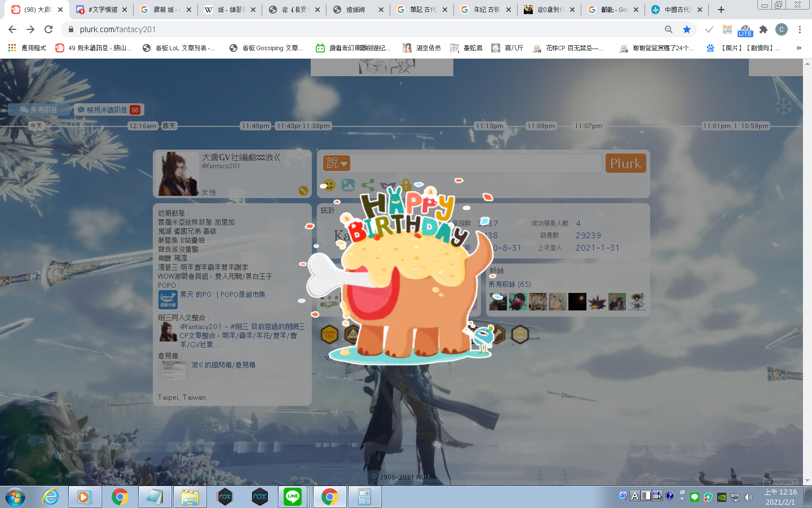Open a new browser tab
Viewport: 812px width, 508px height.
click(x=721, y=10)
